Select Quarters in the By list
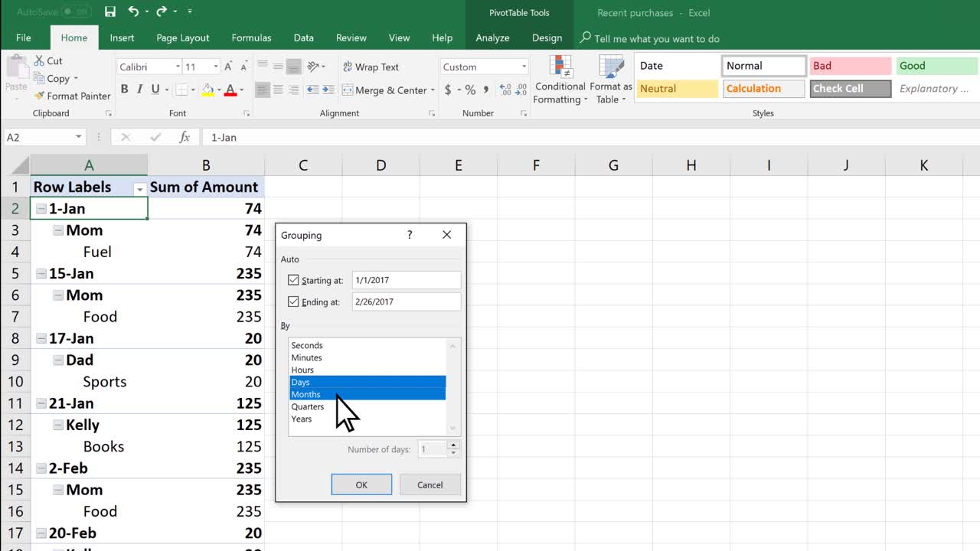 [x=367, y=406]
